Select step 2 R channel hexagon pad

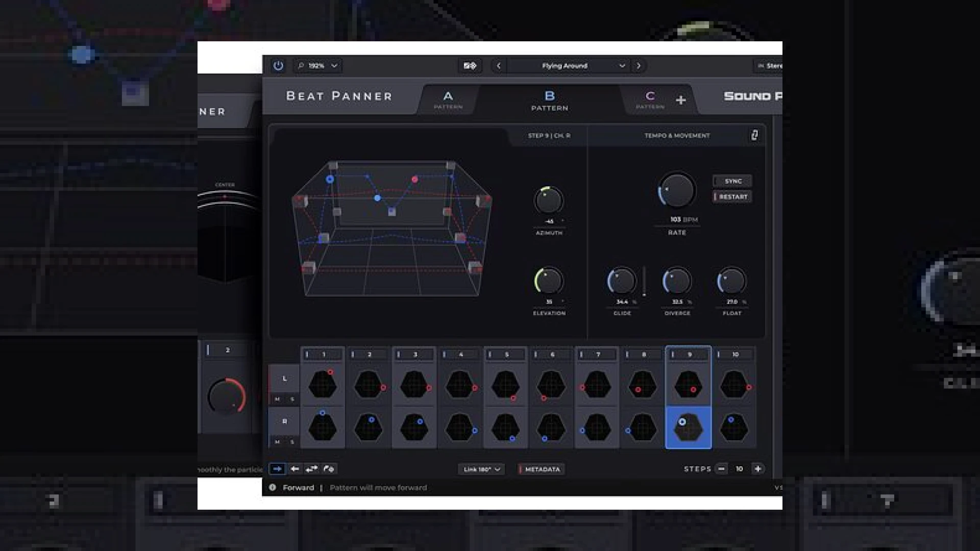click(369, 427)
